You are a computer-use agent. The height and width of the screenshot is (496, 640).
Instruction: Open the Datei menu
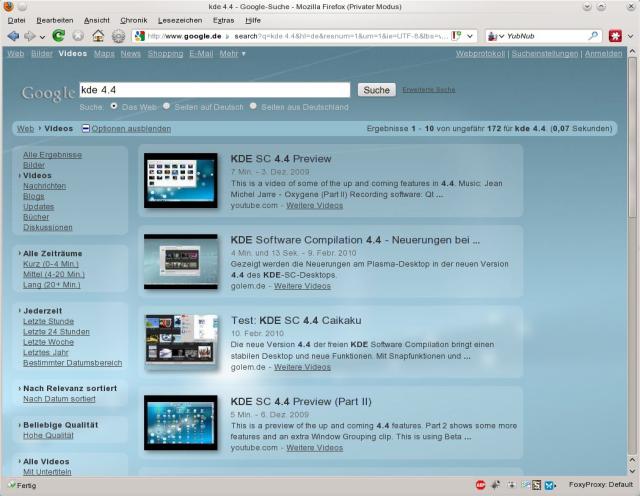tap(16, 20)
